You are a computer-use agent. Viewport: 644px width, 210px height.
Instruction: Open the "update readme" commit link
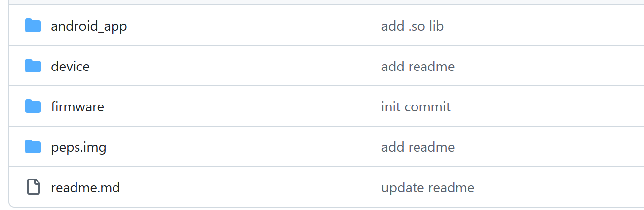(x=427, y=188)
